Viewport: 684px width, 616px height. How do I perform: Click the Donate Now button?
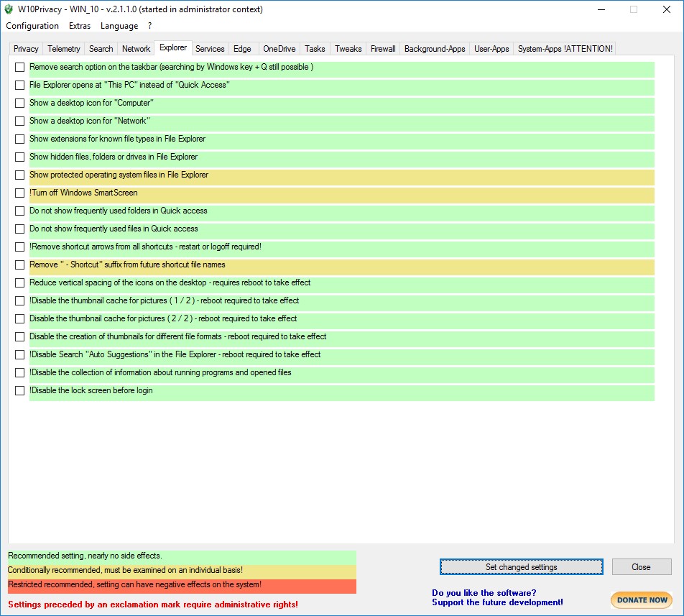click(x=642, y=599)
